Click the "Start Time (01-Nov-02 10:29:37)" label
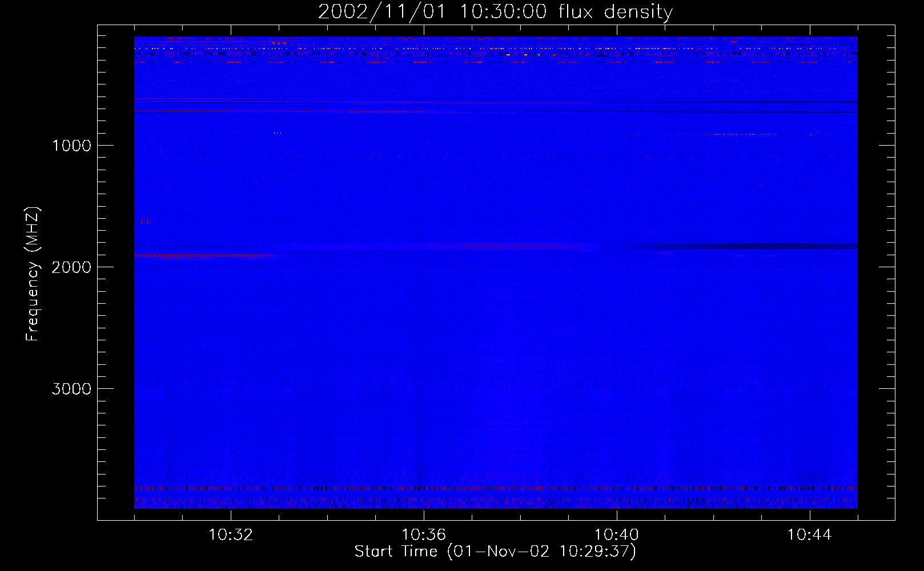Viewport: 924px width, 571px height. click(495, 552)
